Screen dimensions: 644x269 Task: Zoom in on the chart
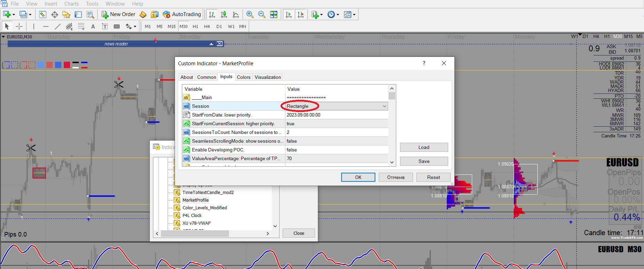point(250,14)
